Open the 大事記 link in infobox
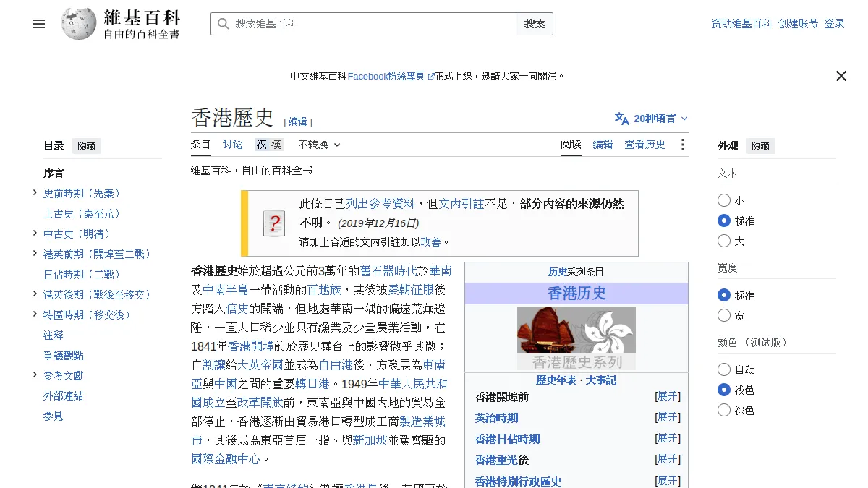 point(601,380)
